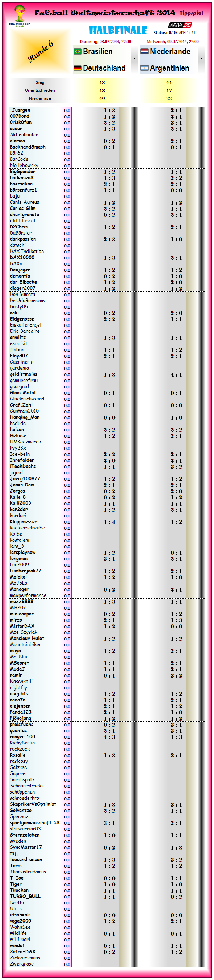214x980 pixels.
Task: Select player name Joerg100877
Action: pos(25,478)
